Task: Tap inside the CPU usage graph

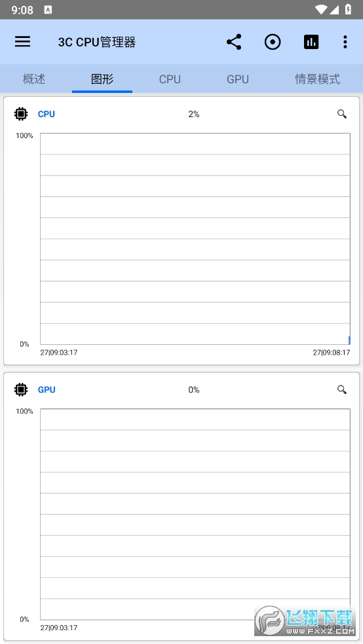Action: click(195, 239)
